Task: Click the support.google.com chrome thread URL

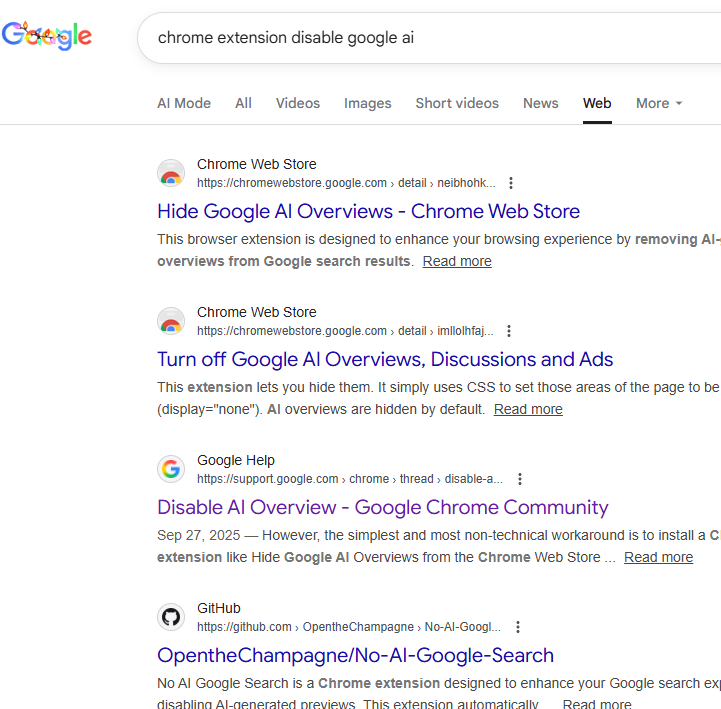Action: pyautogui.click(x=350, y=479)
